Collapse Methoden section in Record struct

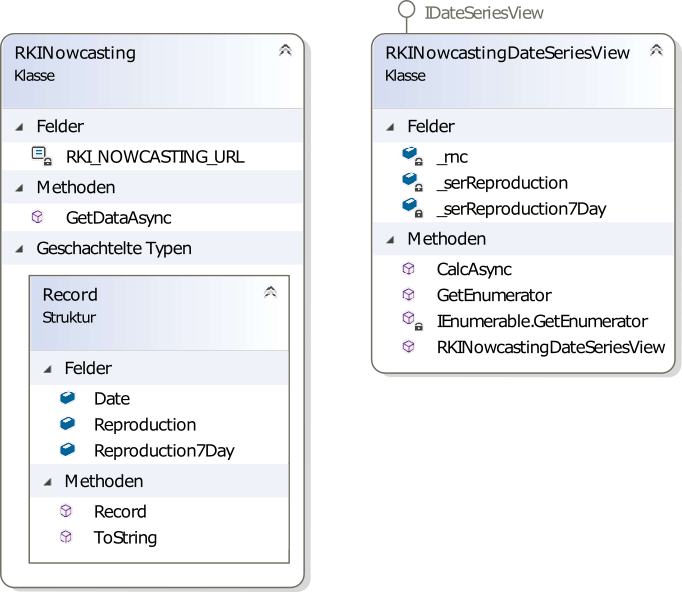(47, 482)
